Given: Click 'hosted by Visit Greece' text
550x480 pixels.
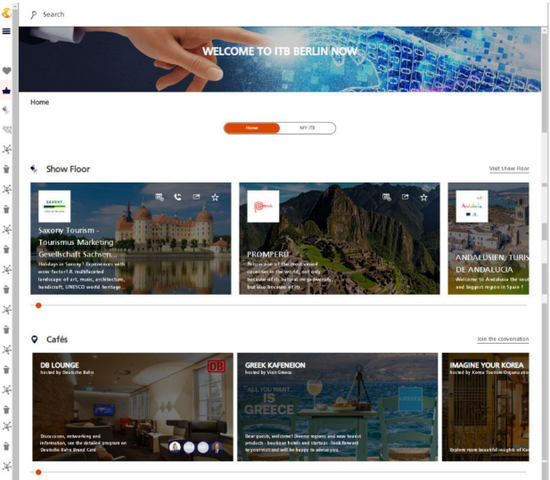Looking at the screenshot, I should point(268,373).
